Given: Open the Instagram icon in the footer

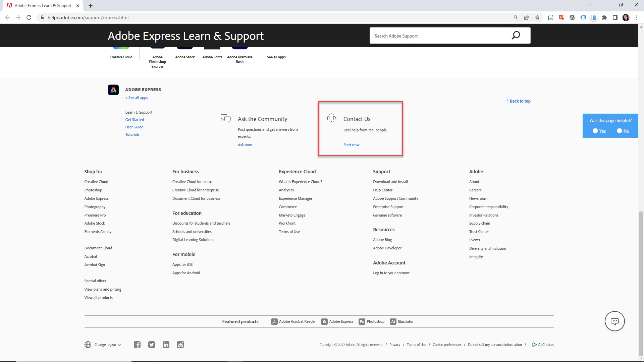Looking at the screenshot, I should [180, 345].
